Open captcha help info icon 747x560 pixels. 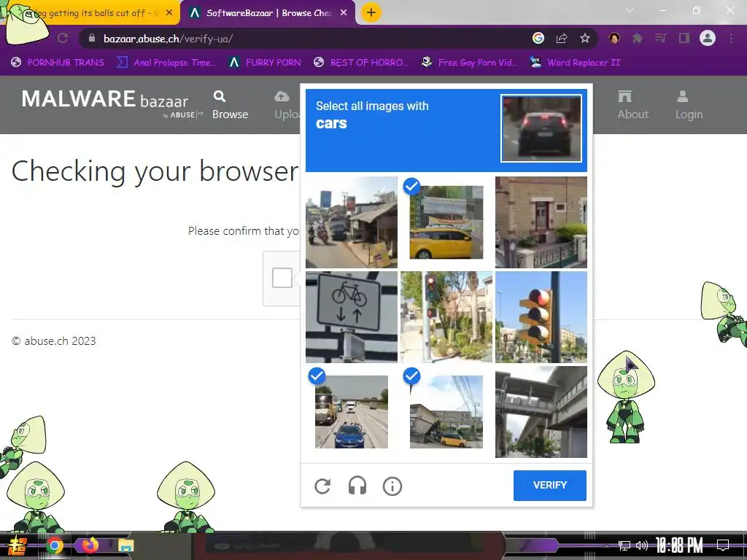coord(392,486)
